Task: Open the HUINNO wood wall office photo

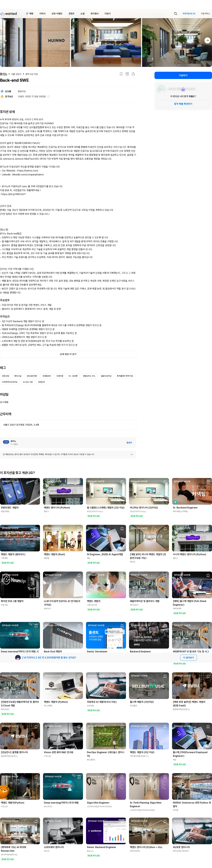Action: point(35,43)
